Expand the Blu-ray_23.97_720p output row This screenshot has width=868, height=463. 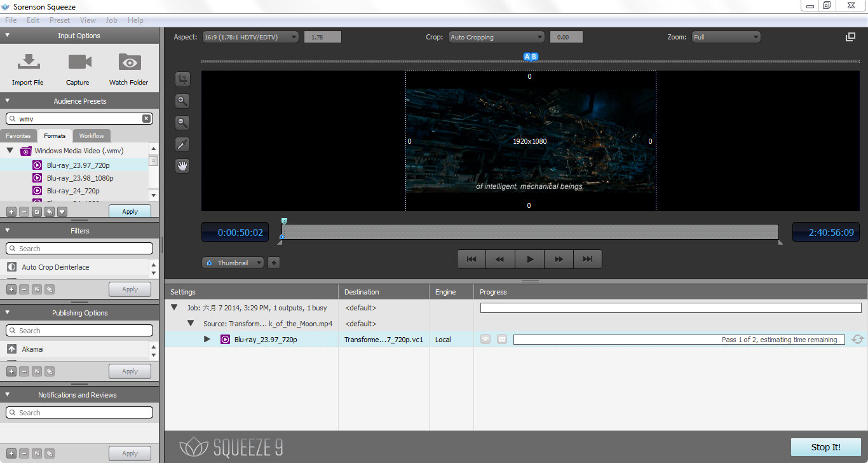click(x=207, y=339)
